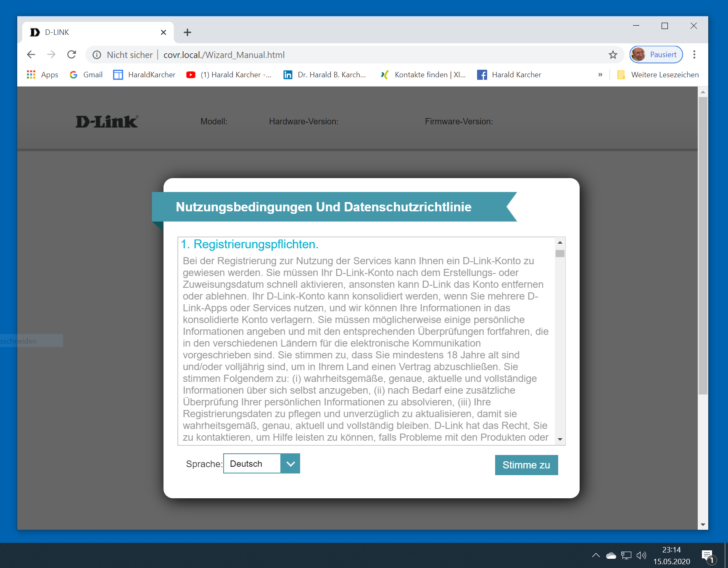Open the notification center icon
The height and width of the screenshot is (568, 728).
tap(708, 556)
